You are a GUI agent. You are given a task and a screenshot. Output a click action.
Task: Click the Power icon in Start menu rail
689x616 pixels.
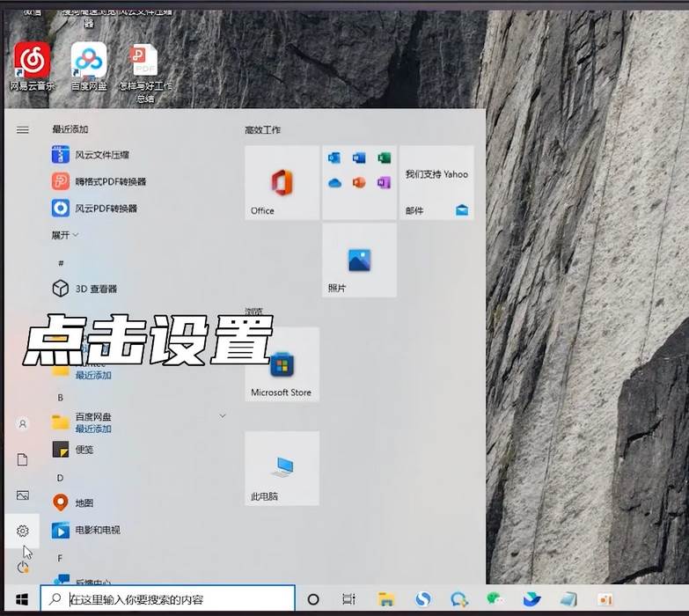(22, 568)
